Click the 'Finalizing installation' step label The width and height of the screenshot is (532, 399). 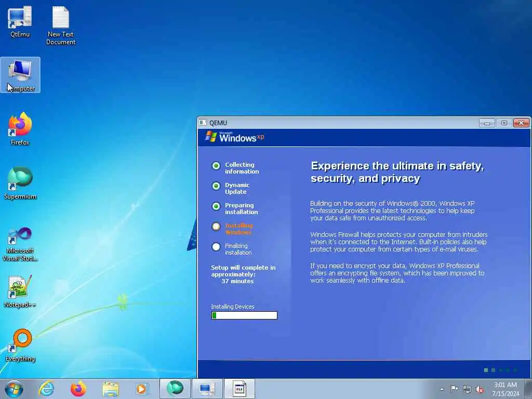pyautogui.click(x=238, y=249)
